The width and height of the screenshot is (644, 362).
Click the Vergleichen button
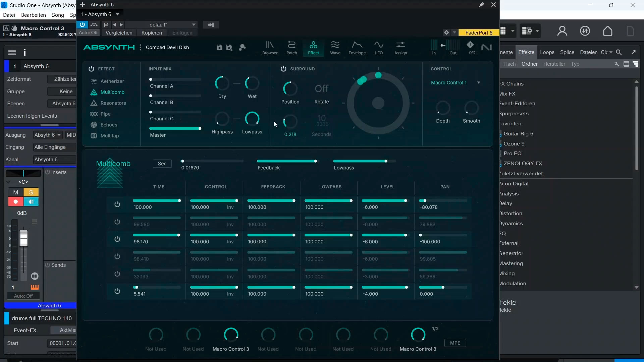119,33
